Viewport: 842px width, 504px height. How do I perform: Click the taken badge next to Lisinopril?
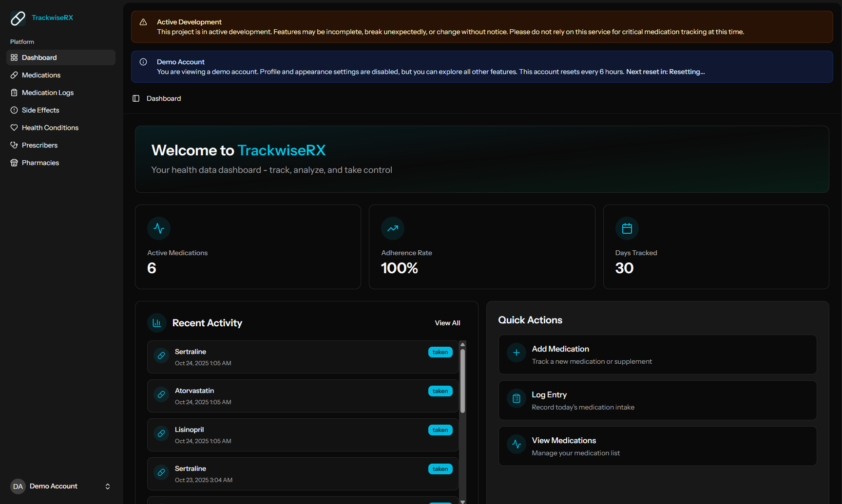440,429
